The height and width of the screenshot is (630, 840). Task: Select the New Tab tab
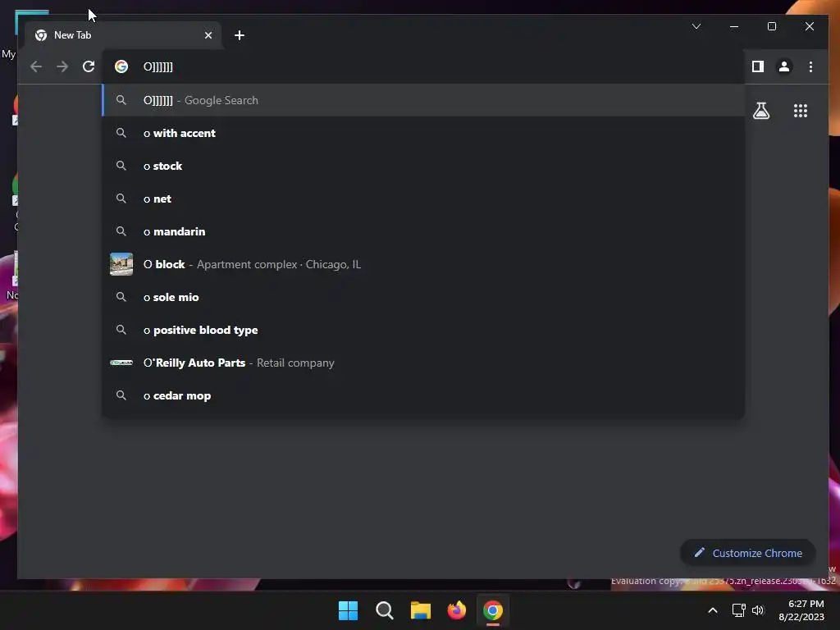click(x=123, y=35)
